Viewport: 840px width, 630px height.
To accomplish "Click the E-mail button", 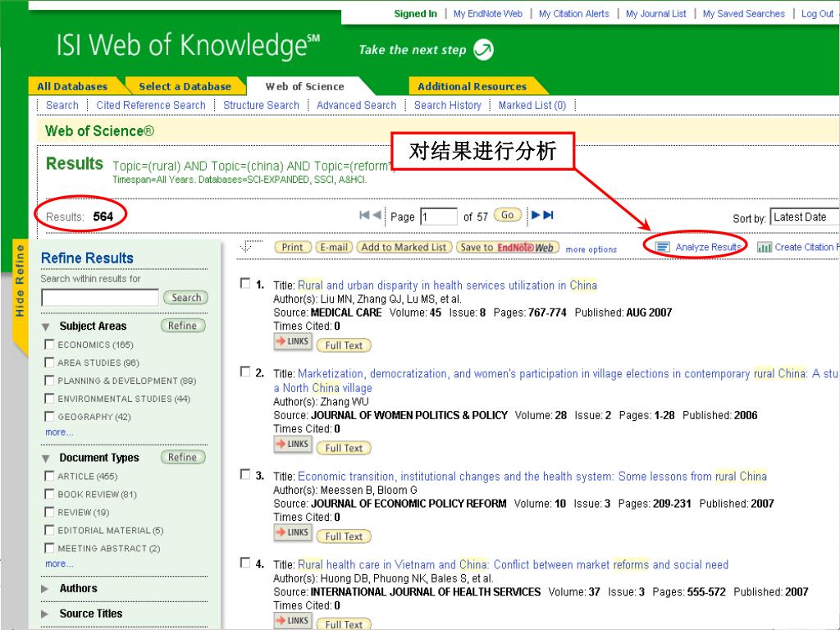I will click(x=334, y=247).
